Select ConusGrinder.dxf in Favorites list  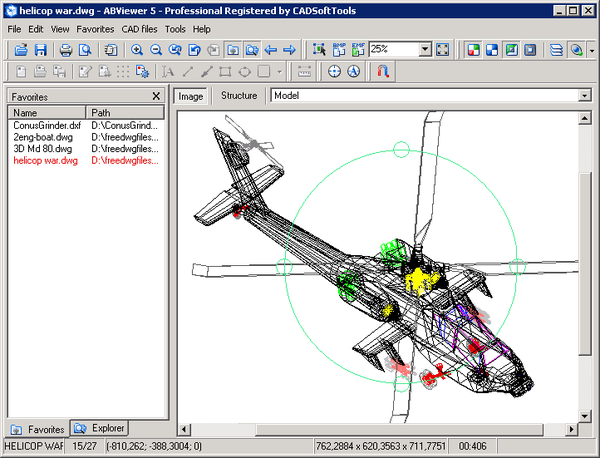pyautogui.click(x=46, y=125)
